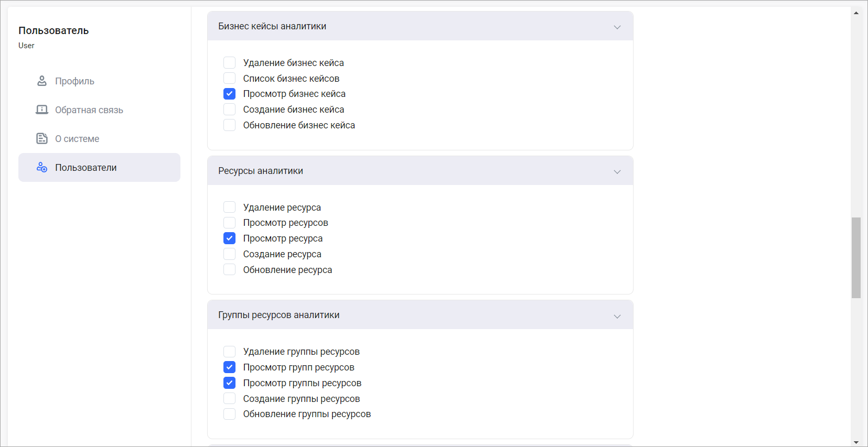Tick Создание бизнес кейса checkbox
This screenshot has width=868, height=447.
(229, 110)
